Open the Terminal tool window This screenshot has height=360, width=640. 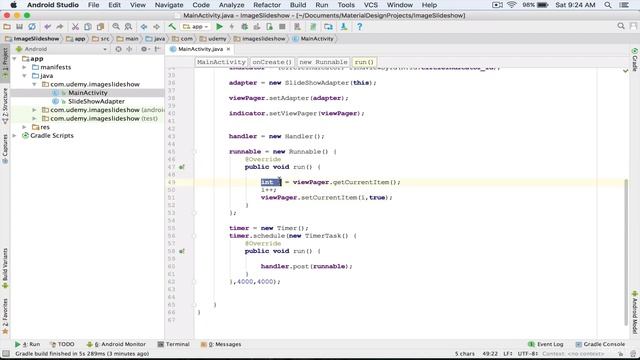[x=173, y=344]
